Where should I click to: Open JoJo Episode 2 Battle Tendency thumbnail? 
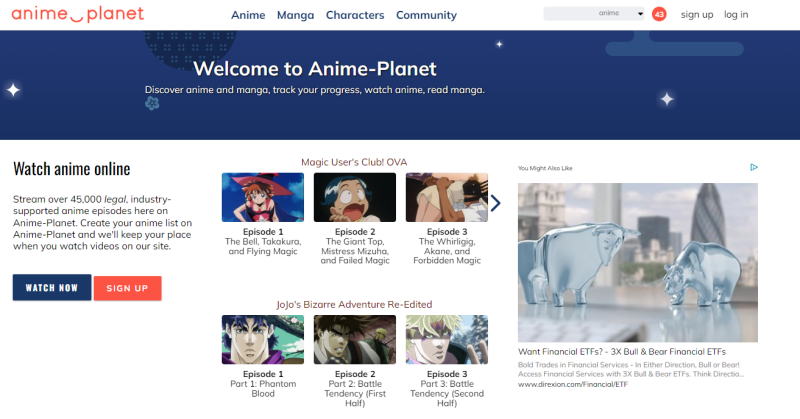pyautogui.click(x=355, y=339)
